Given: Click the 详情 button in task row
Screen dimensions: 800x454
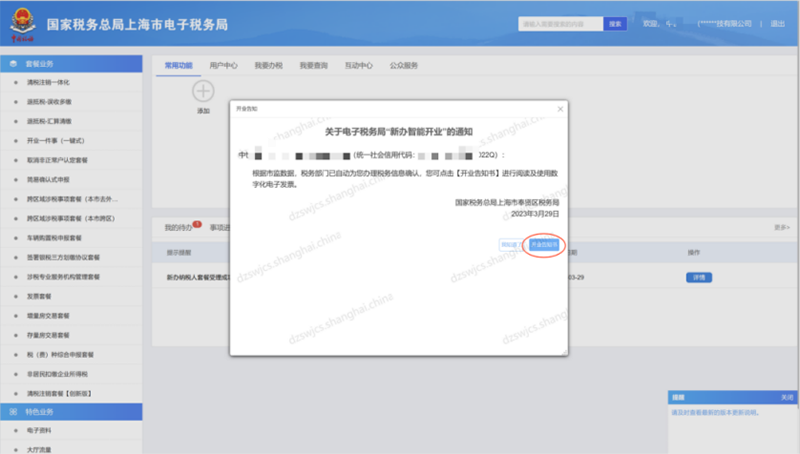Looking at the screenshot, I should (698, 276).
